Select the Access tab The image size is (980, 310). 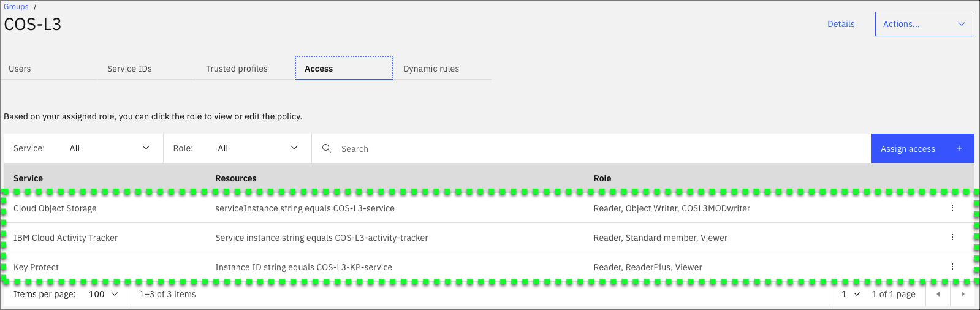[344, 69]
